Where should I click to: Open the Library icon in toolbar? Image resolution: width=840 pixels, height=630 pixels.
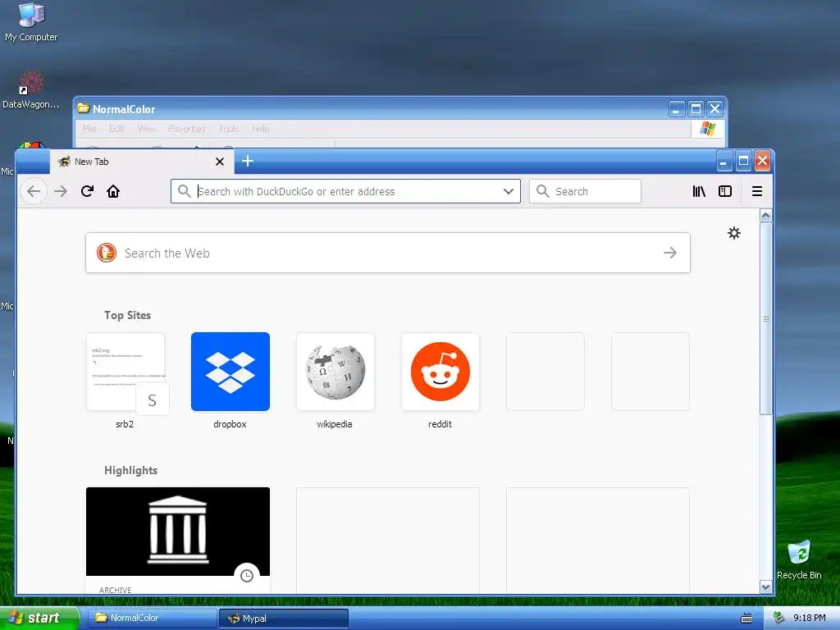pos(699,191)
